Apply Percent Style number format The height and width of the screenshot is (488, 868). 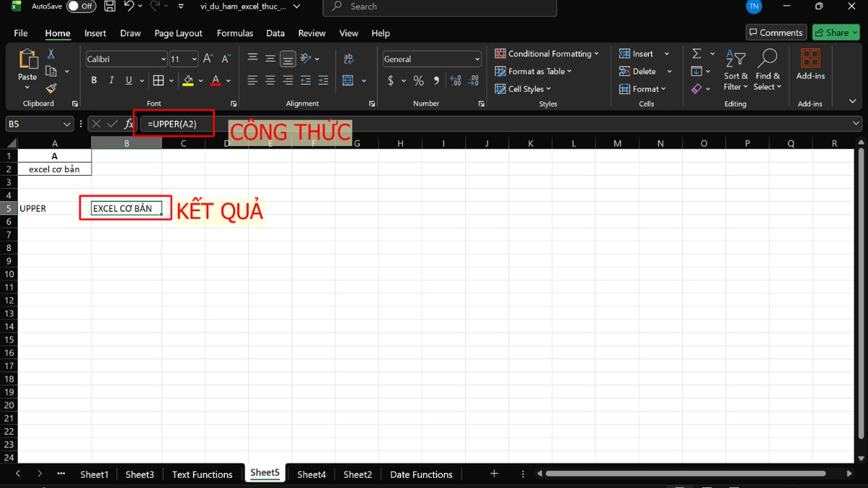click(418, 80)
